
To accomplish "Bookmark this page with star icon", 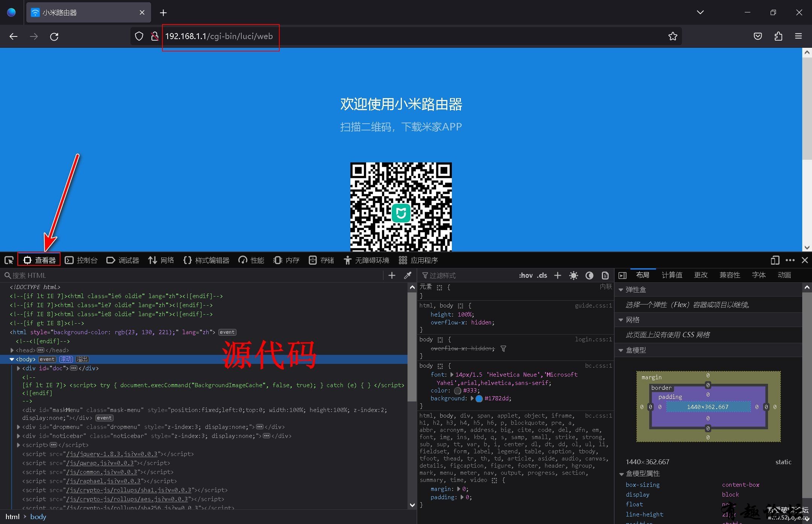I will pyautogui.click(x=673, y=36).
